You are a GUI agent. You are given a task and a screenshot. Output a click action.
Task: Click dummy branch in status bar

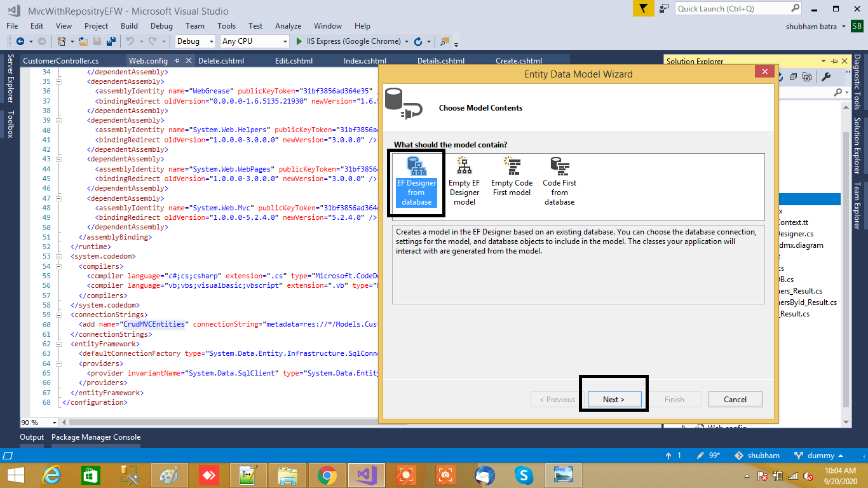[x=819, y=456]
